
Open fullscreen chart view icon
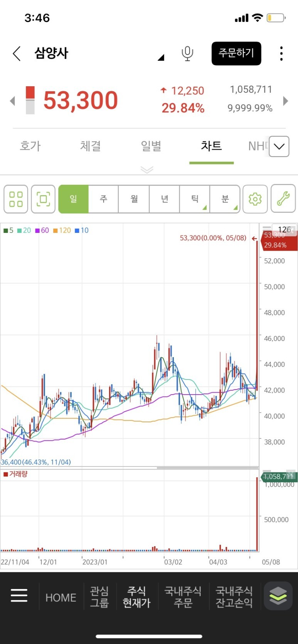[43, 199]
